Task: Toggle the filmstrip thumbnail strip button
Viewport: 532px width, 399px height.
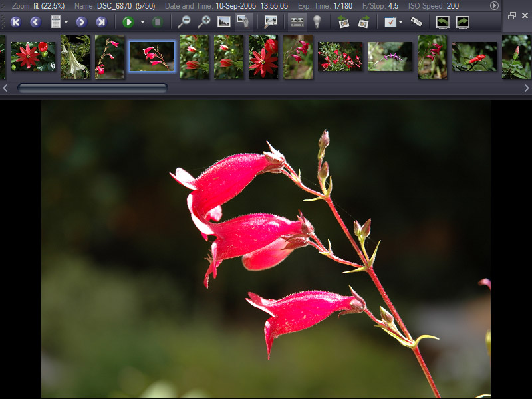Action: 297,22
